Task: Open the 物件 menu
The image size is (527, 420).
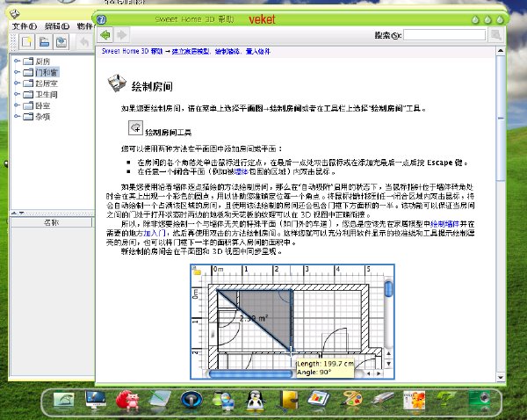Action: 84,25
